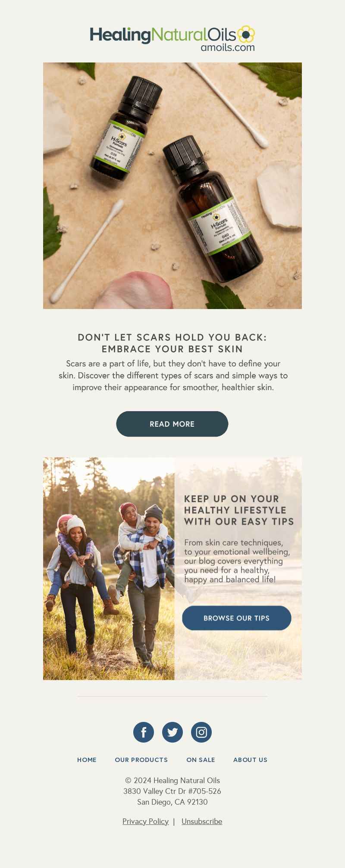Click the yellow flower logo icon

pos(246,34)
